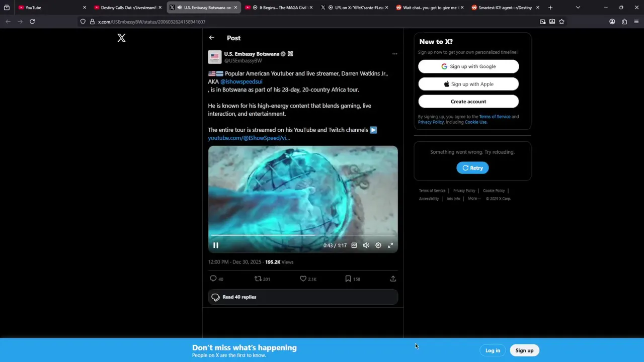644x362 pixels.
Task: Open footer Accessibility link
Action: pos(429,199)
